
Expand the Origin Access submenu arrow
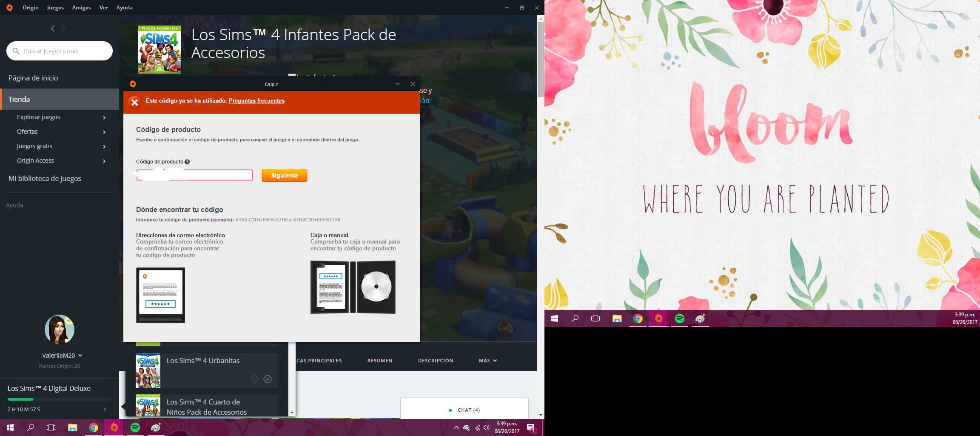click(104, 161)
